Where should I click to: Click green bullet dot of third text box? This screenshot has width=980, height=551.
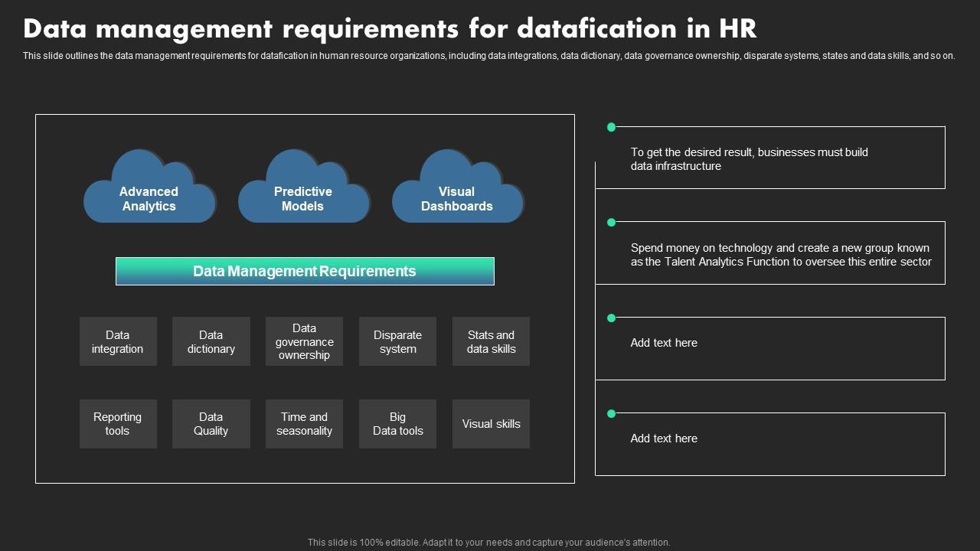click(611, 318)
